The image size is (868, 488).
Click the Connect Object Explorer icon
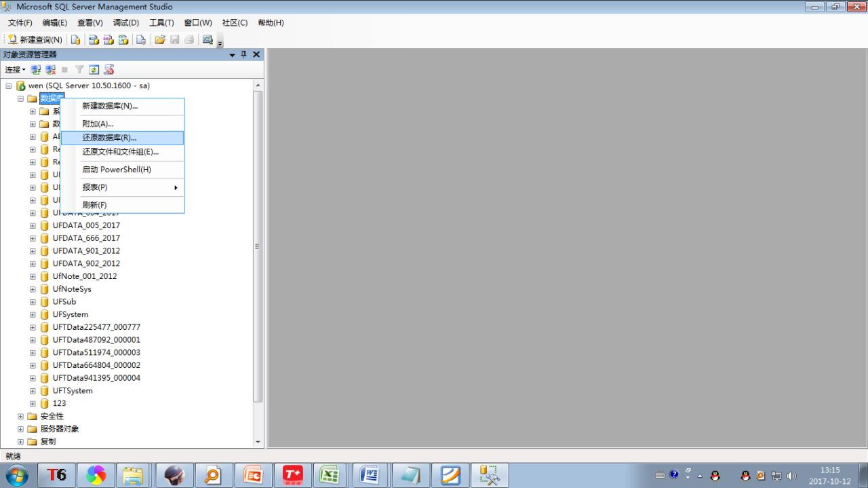click(x=36, y=69)
